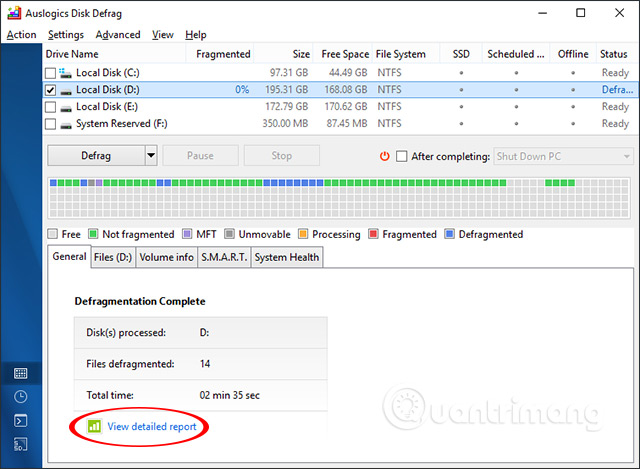Switch to the Files (D:) tab
Screen dimensions: 640x469
[x=113, y=257]
